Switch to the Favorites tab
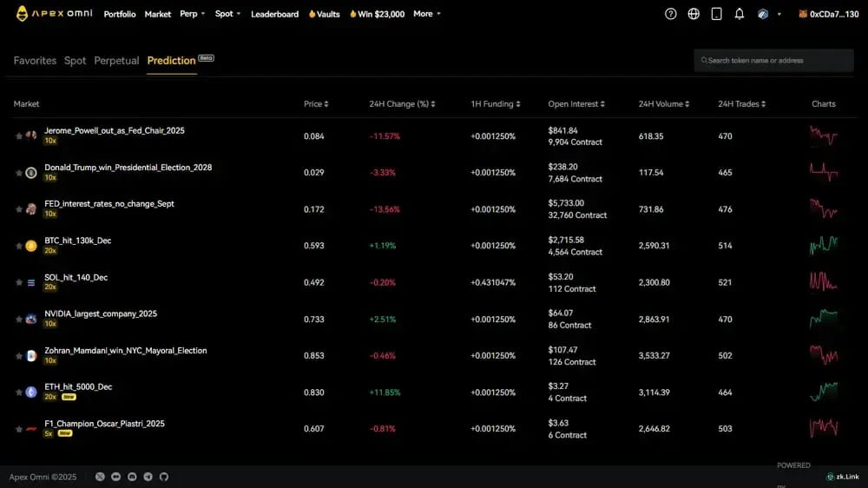The height and width of the screenshot is (488, 868). 35,61
